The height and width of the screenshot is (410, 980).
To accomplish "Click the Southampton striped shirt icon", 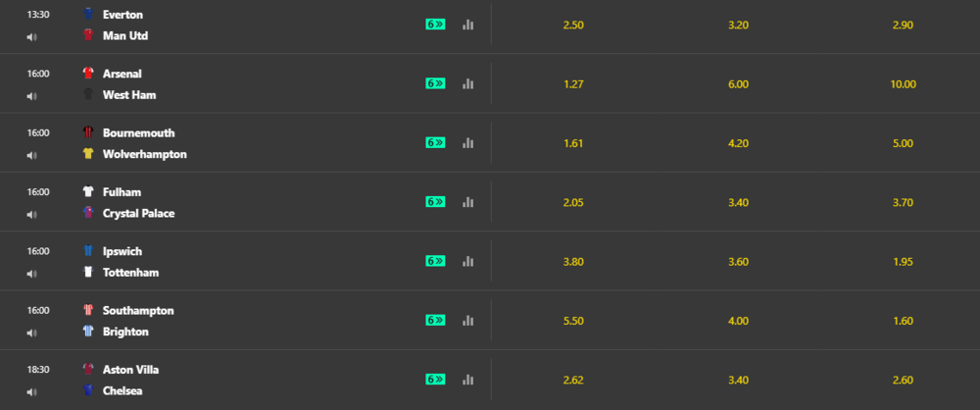I will (x=88, y=311).
